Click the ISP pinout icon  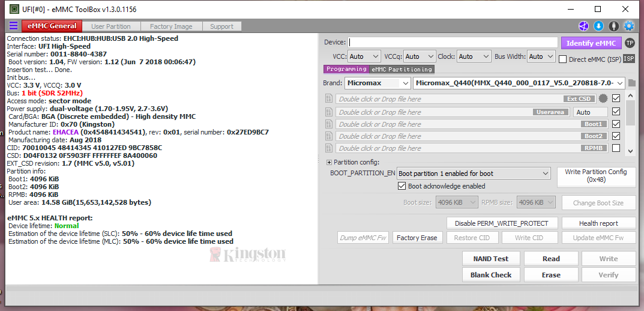pyautogui.click(x=629, y=59)
